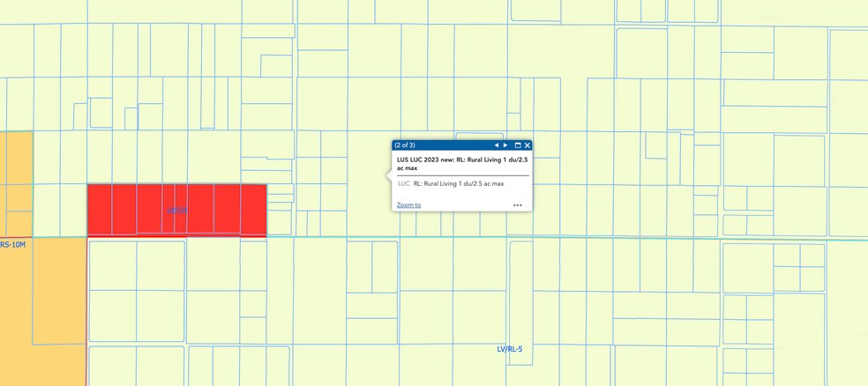The width and height of the screenshot is (868, 386).
Task: Maximize the feature info popup
Action: pos(518,145)
